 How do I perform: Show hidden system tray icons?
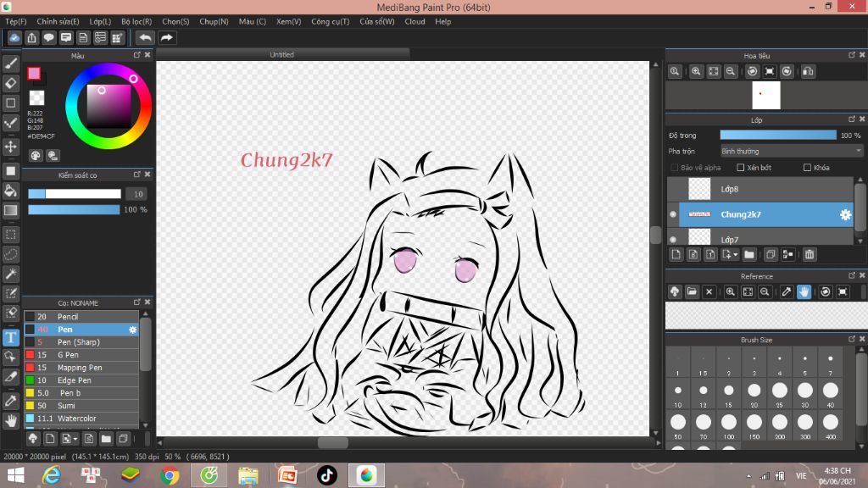[748, 476]
